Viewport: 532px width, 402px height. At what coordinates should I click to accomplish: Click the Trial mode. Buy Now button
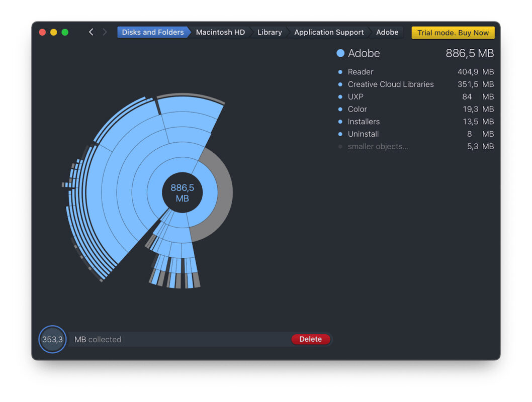(453, 33)
